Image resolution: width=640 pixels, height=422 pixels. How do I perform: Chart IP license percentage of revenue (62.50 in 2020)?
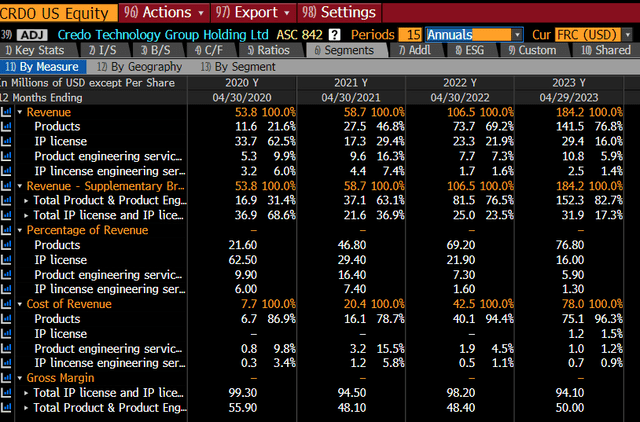(x=6, y=260)
